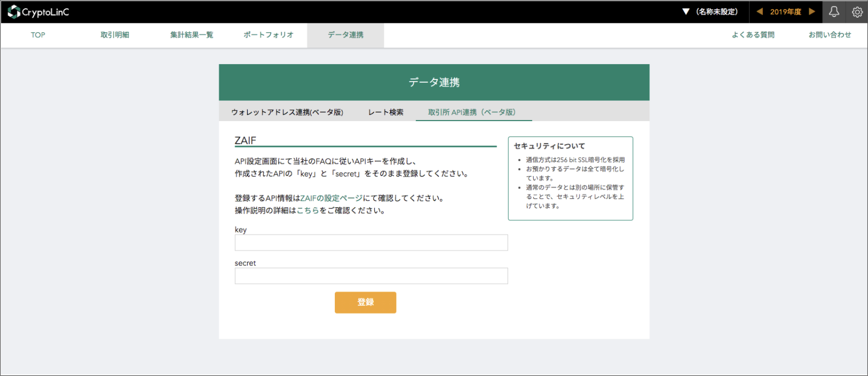Viewport: 868px width, 376px height.
Task: Click the セキュリティについて heading
Action: [x=550, y=146]
